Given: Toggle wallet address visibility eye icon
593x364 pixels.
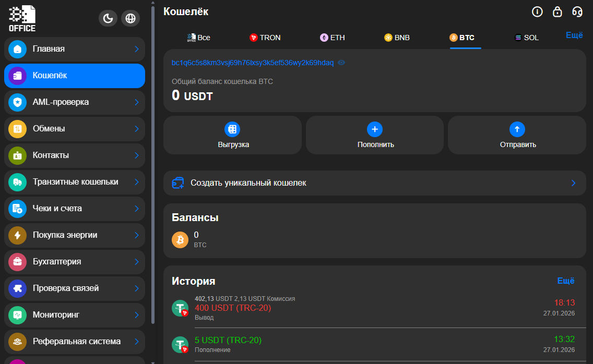Looking at the screenshot, I should (341, 63).
